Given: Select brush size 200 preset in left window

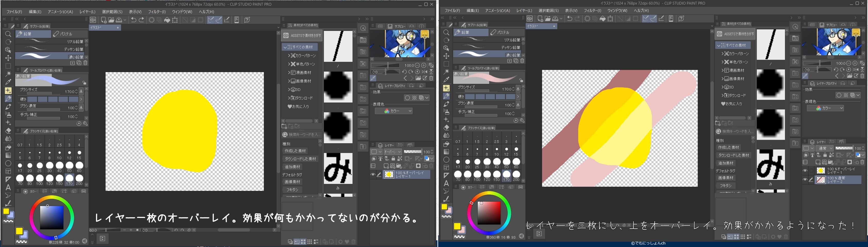Looking at the screenshot, I should pos(79,178).
